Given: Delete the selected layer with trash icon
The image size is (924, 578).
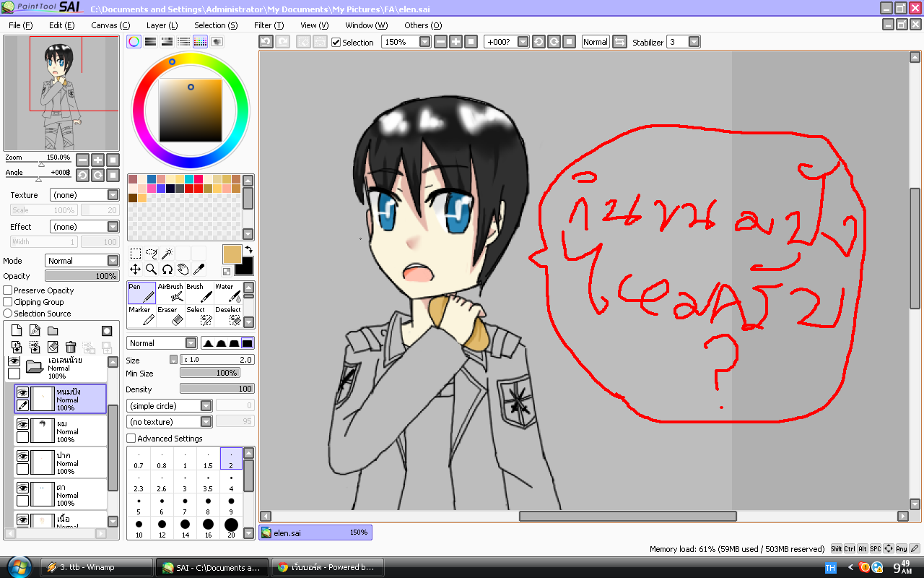Looking at the screenshot, I should [x=71, y=348].
